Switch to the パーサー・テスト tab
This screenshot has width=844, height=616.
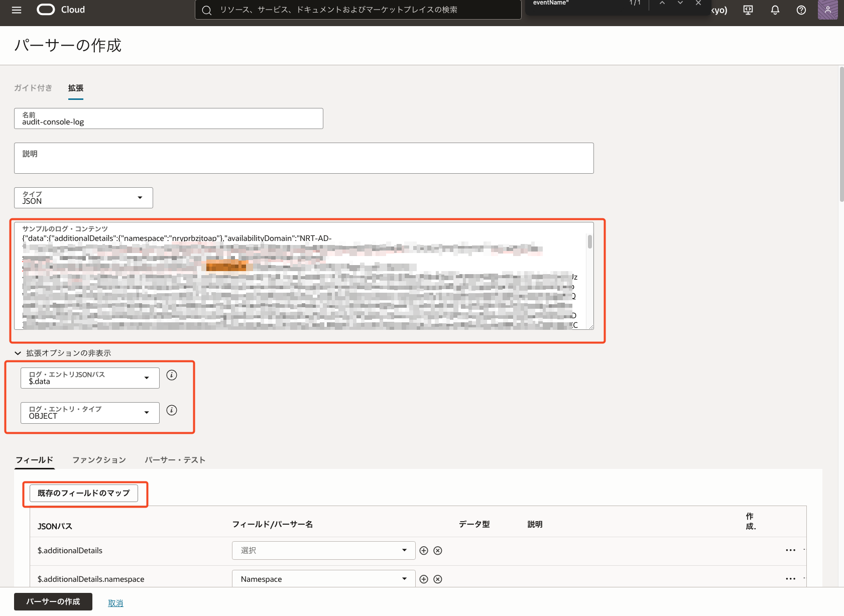[x=175, y=460]
